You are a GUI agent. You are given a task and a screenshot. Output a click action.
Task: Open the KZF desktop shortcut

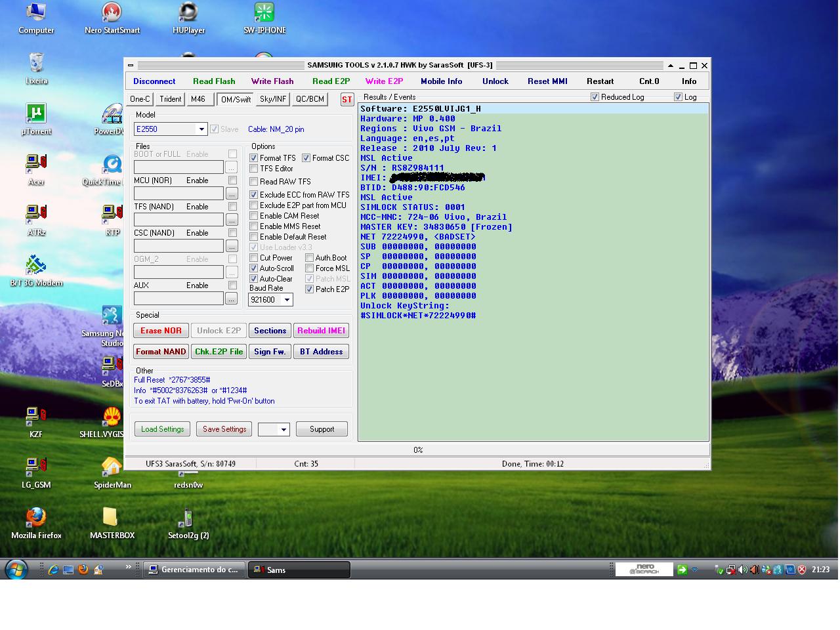pos(36,422)
